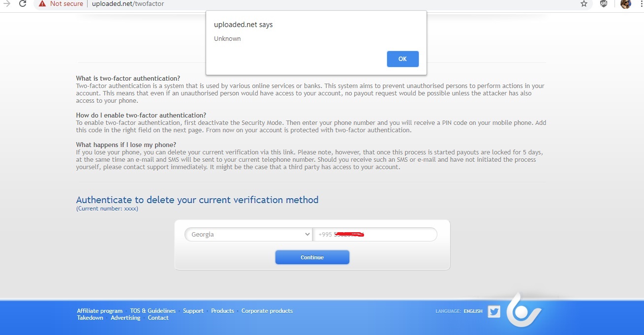Open the Twitter icon in the footer
644x335 pixels.
pos(494,311)
